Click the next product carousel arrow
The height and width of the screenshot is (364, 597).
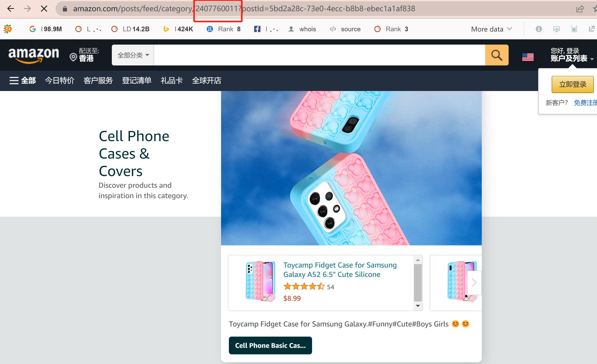(x=474, y=283)
